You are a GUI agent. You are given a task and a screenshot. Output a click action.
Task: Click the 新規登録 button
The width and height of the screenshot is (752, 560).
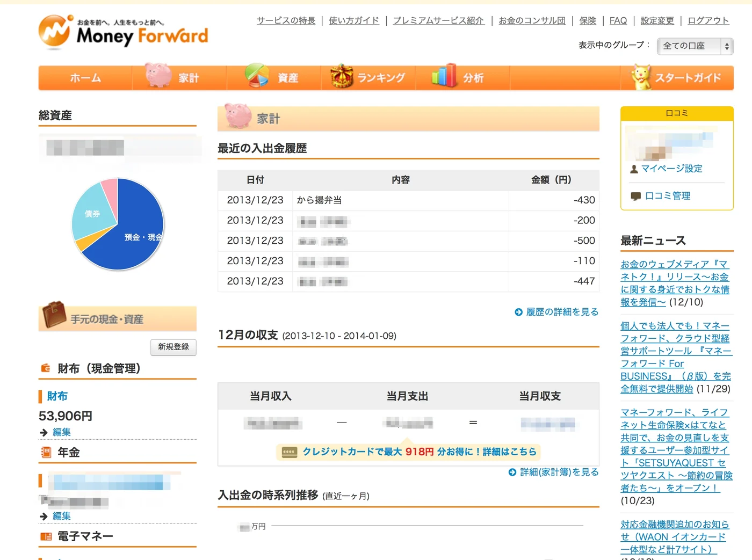[x=173, y=347]
